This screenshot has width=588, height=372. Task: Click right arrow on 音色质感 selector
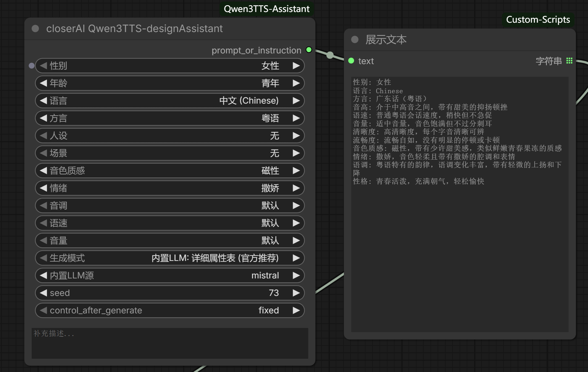[296, 171]
